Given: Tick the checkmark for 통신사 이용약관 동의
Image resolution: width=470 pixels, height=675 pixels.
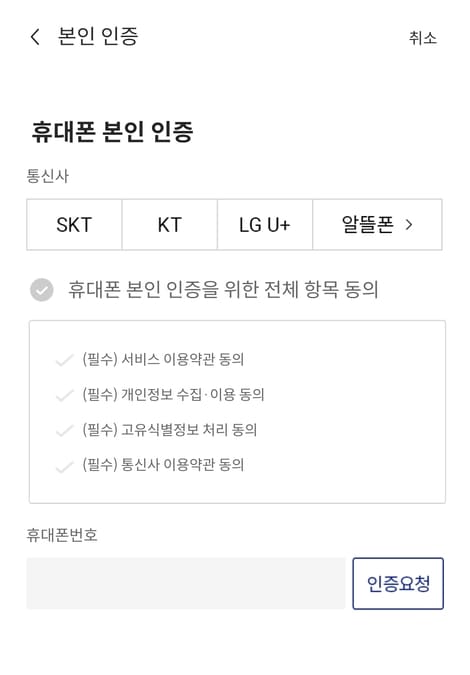Looking at the screenshot, I should 65,466.
